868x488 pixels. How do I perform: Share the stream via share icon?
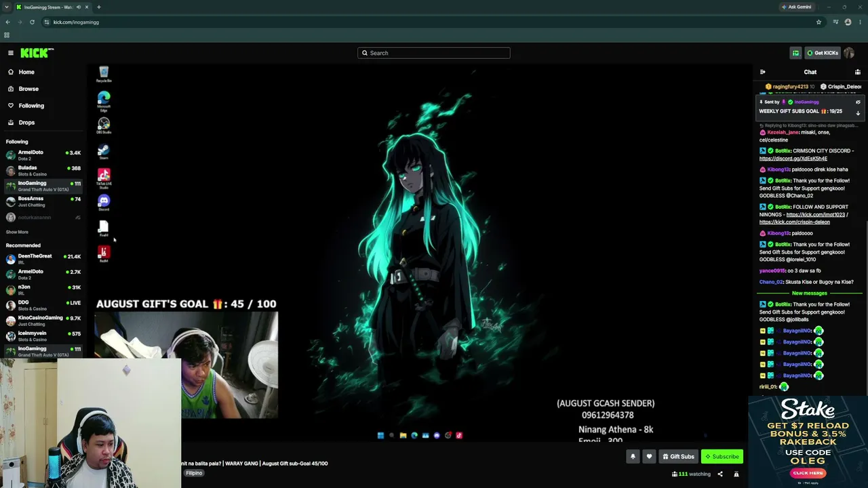[x=720, y=474]
